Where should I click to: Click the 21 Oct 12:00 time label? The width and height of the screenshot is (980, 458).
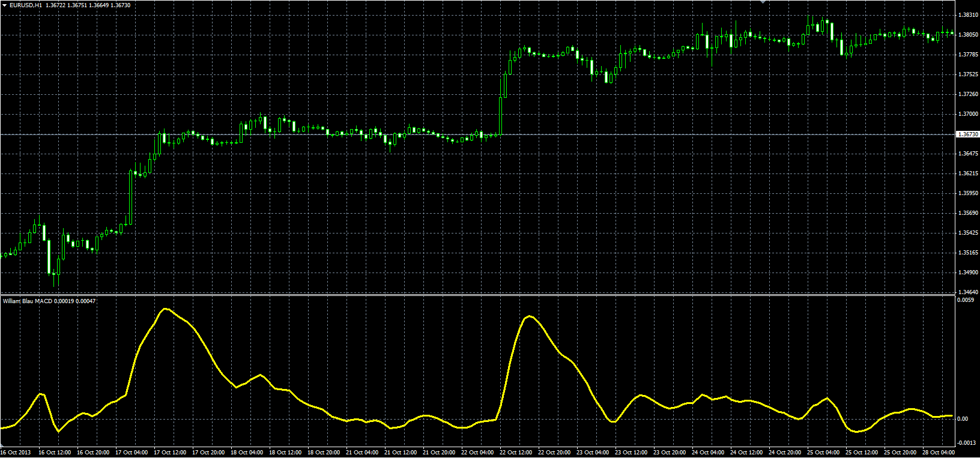(x=401, y=453)
